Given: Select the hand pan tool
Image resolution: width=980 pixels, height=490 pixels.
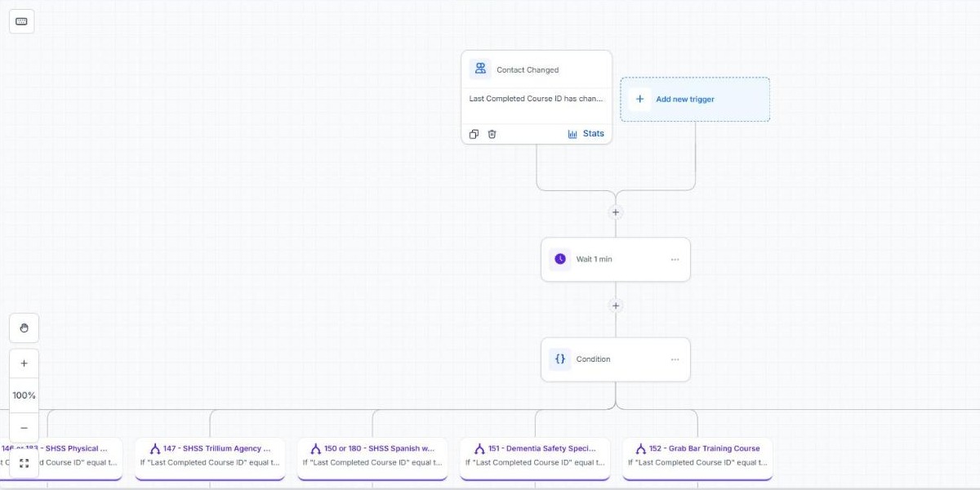Looking at the screenshot, I should tap(24, 328).
